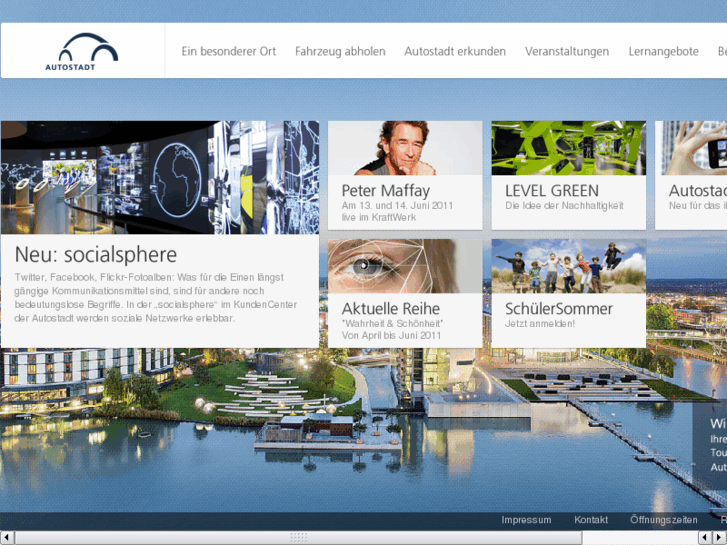The width and height of the screenshot is (727, 545).
Task: Open 'Lernangebote' navigation item
Action: click(663, 51)
